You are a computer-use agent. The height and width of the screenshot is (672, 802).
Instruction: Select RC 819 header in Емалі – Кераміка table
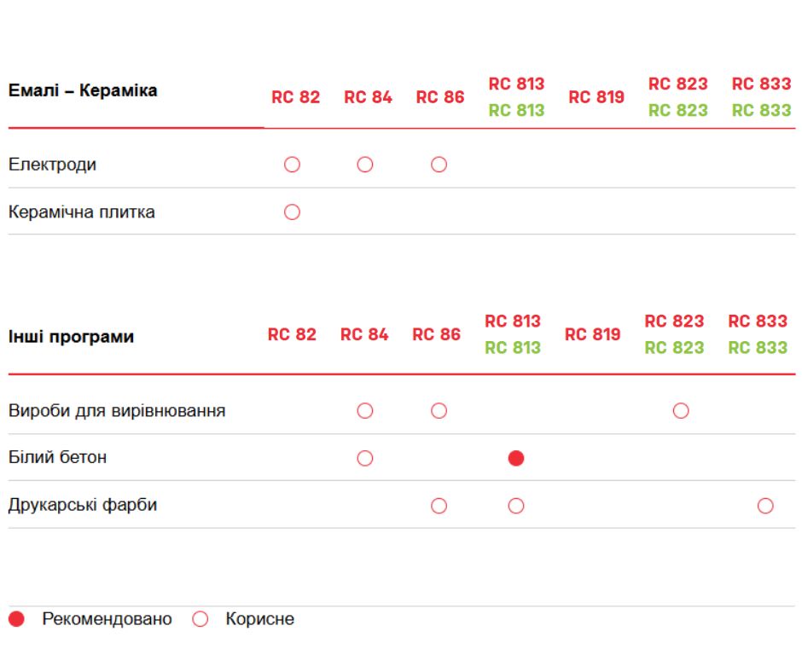(x=596, y=97)
